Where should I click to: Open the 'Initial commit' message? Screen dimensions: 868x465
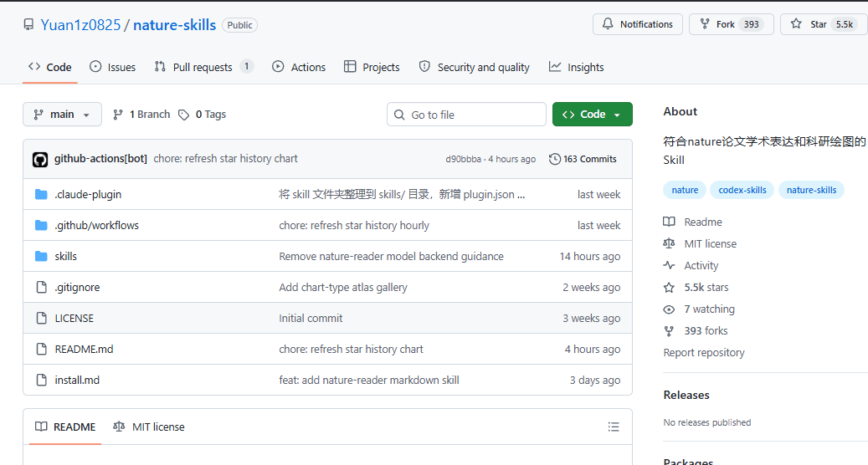pyautogui.click(x=311, y=319)
